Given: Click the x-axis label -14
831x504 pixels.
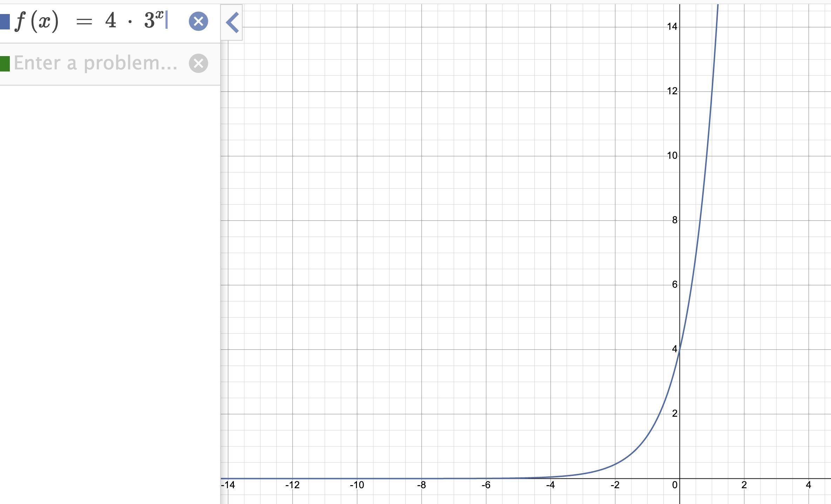Looking at the screenshot, I should coord(228,485).
